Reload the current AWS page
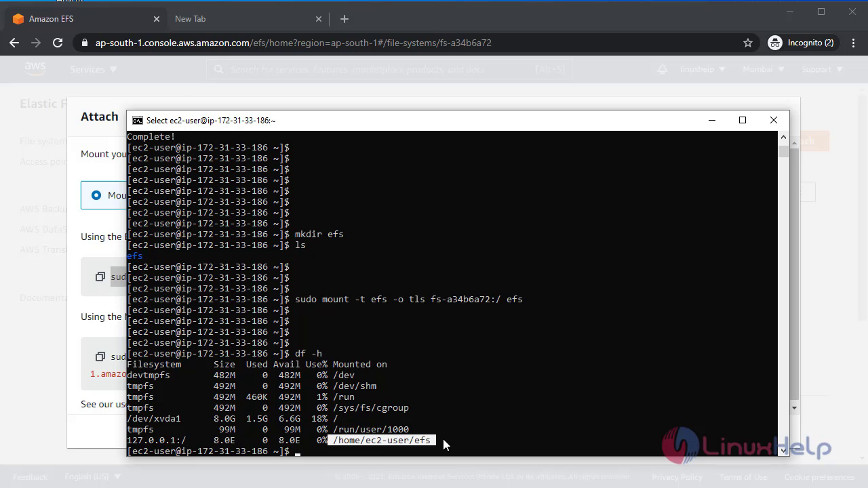This screenshot has height=488, width=868. coord(58,43)
